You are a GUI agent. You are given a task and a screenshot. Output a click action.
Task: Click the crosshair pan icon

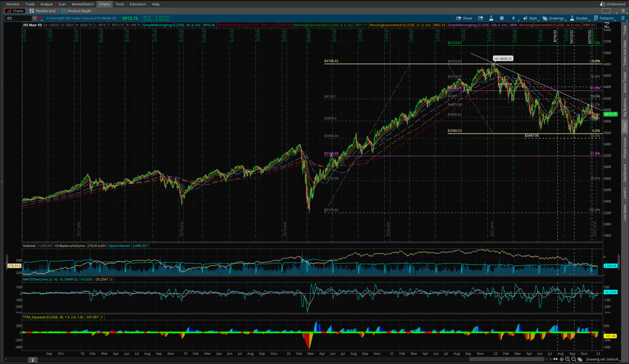(x=561, y=360)
